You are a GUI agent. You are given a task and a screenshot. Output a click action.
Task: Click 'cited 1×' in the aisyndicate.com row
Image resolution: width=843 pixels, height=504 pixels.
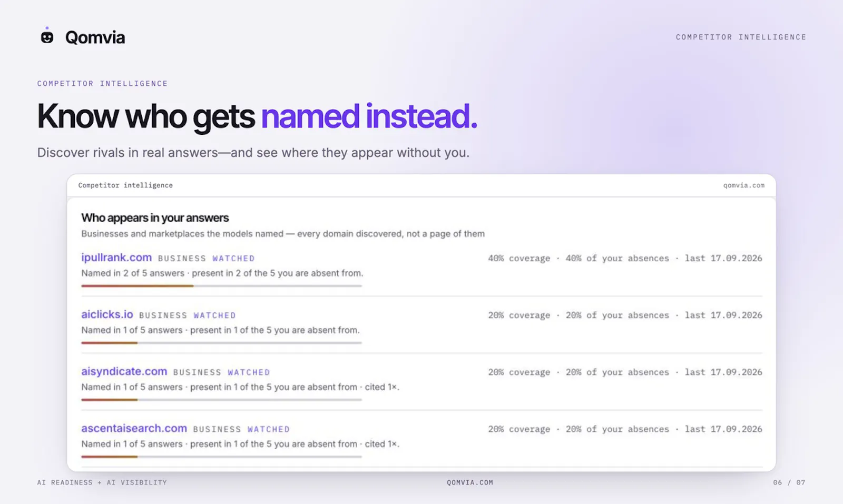pos(382,387)
